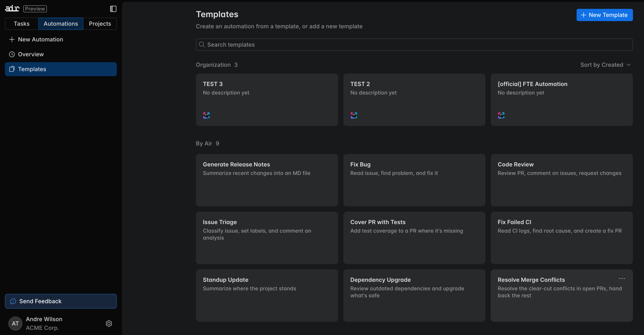Click the Air logo in the sidebar
The width and height of the screenshot is (644, 335).
[12, 8]
